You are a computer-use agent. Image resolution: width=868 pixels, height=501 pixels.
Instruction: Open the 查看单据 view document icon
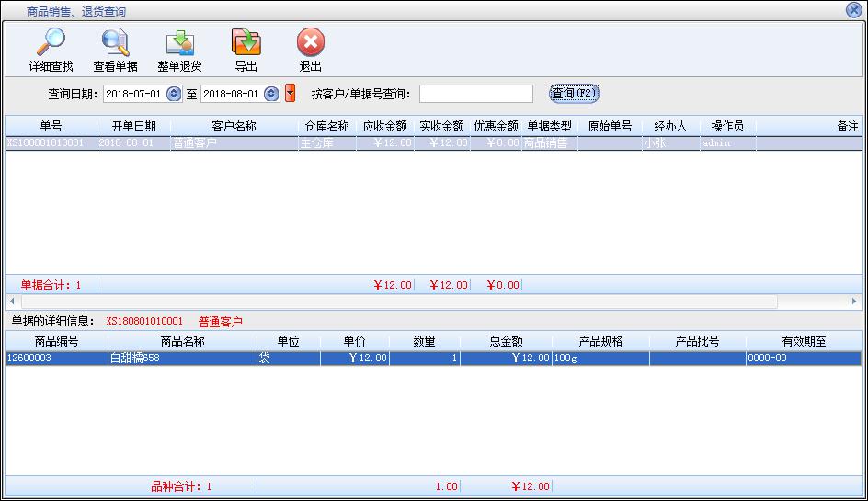pos(115,43)
